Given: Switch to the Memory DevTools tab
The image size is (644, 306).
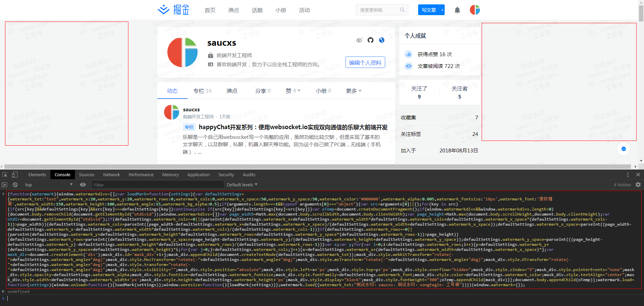Looking at the screenshot, I should tap(170, 175).
